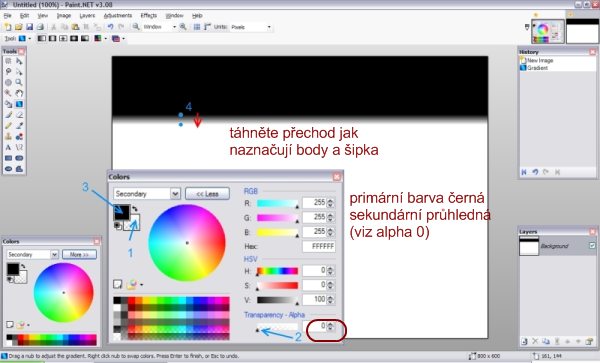Select the Ellipse shape tool
Viewport: 600px width, 363px height.
click(8, 169)
